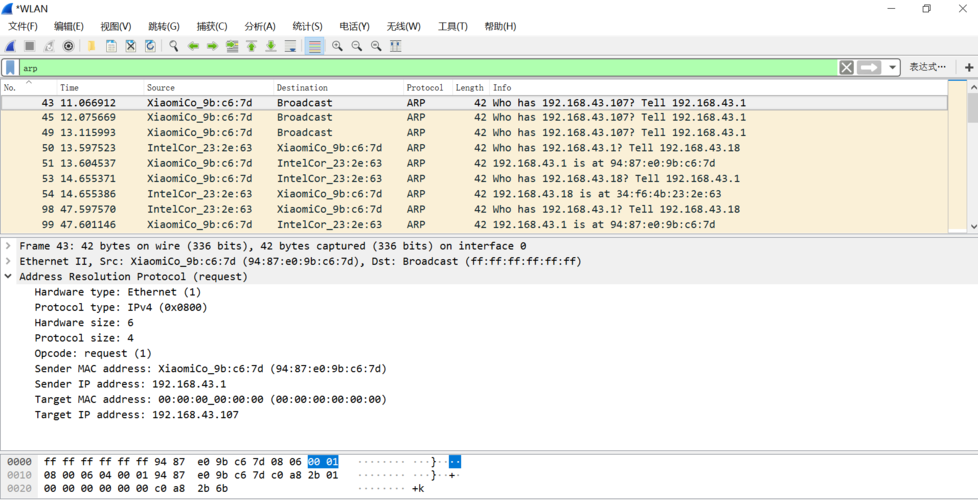Add a filter button with plus
Screen dimensions: 978x500
point(969,67)
